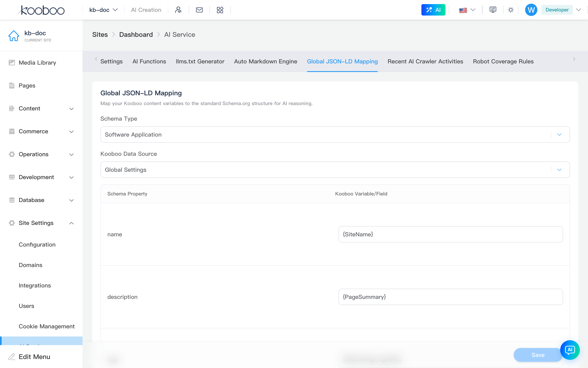Switch to the Settings tab
The image size is (588, 368).
111,61
